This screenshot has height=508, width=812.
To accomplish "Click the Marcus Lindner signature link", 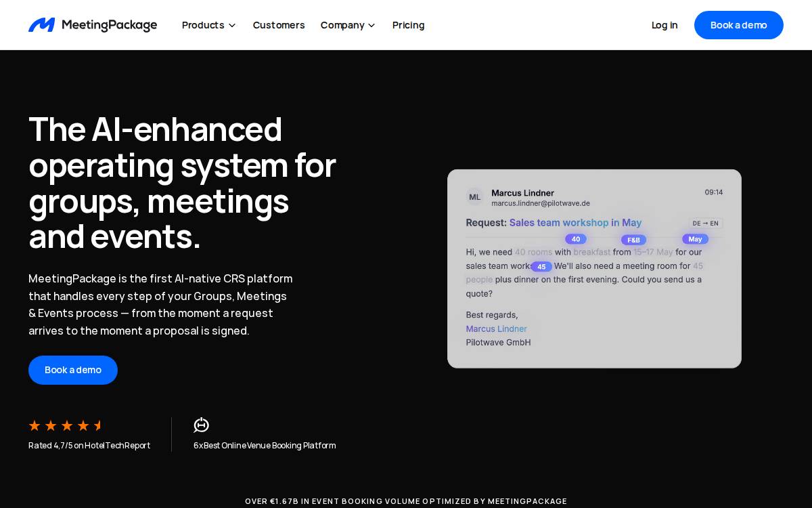I will pyautogui.click(x=496, y=329).
